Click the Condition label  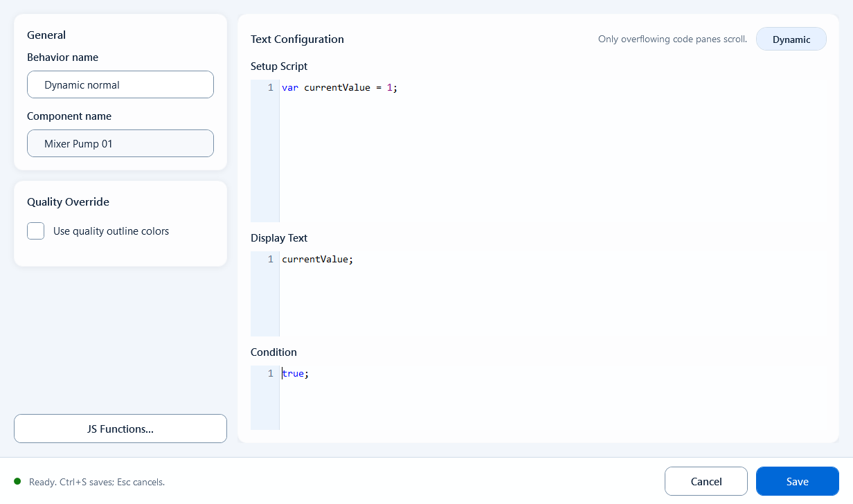[273, 352]
